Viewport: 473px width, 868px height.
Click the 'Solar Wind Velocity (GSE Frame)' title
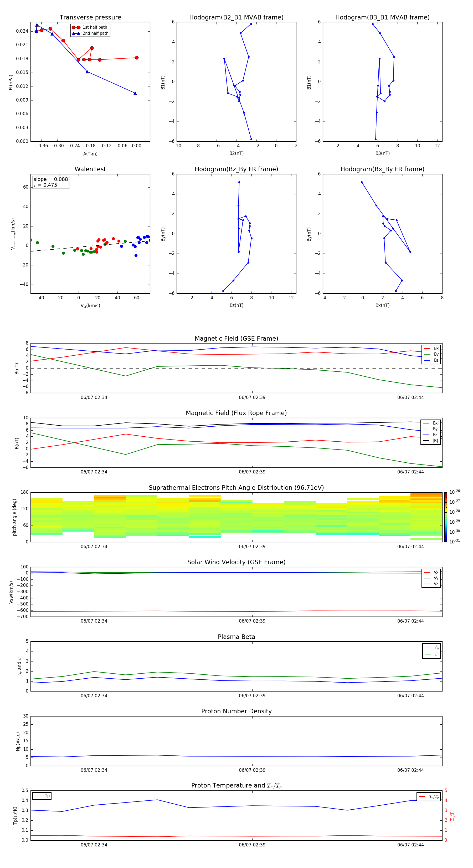236,562
